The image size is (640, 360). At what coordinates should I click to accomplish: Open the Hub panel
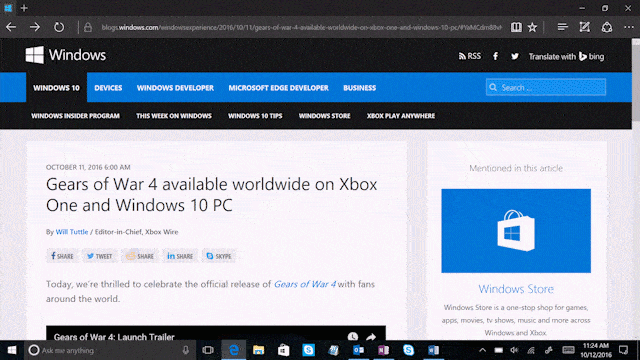click(562, 27)
